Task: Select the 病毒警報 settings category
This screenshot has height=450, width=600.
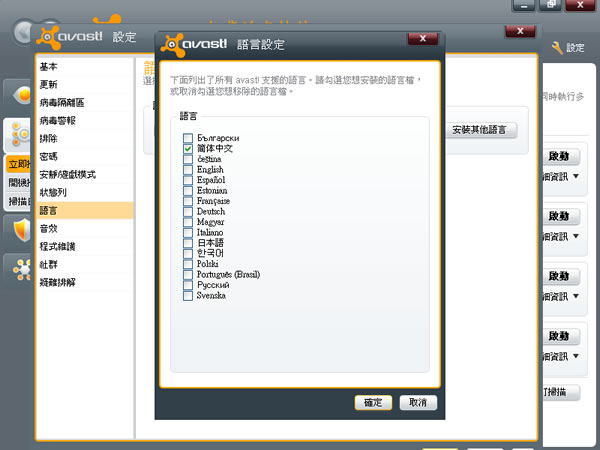Action: (85, 121)
